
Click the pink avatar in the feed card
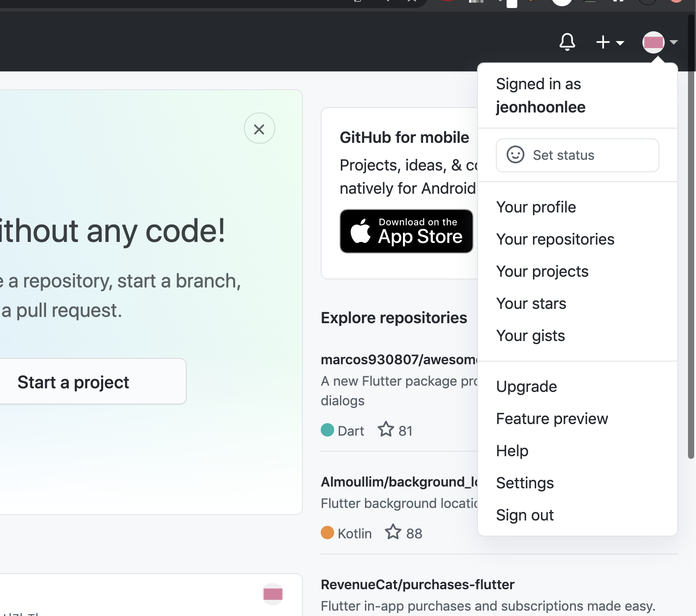tap(273, 594)
